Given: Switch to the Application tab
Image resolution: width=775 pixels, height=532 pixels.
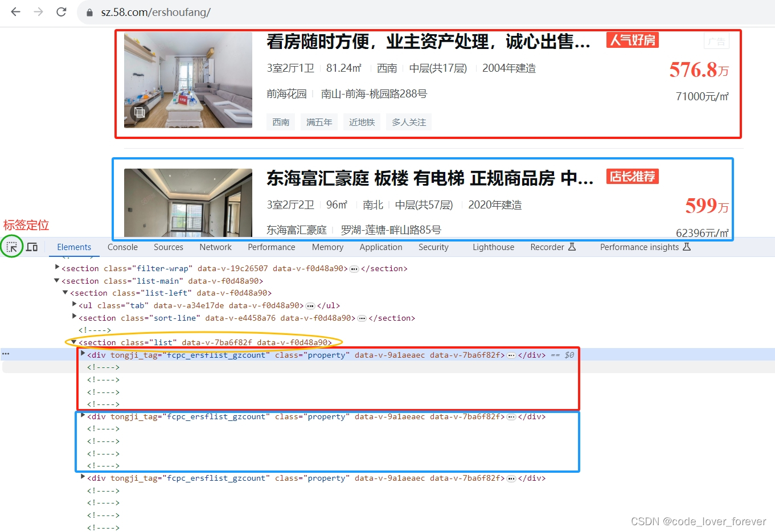Looking at the screenshot, I should tap(381, 247).
